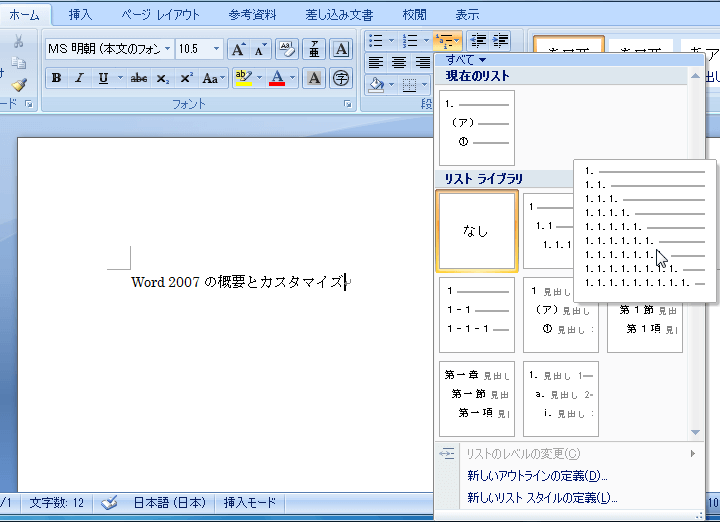
Task: Apply red font color
Action: (x=277, y=78)
